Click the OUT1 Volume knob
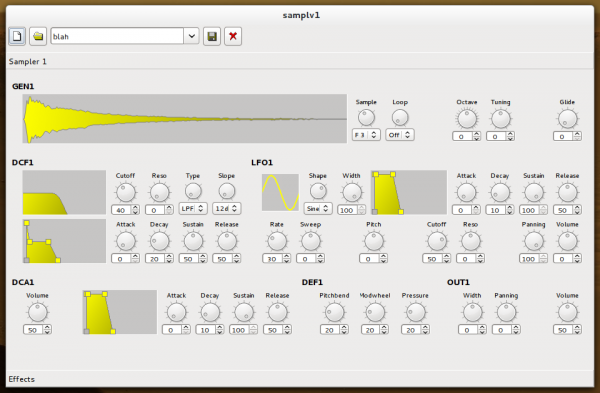The height and width of the screenshot is (393, 600). (x=567, y=312)
